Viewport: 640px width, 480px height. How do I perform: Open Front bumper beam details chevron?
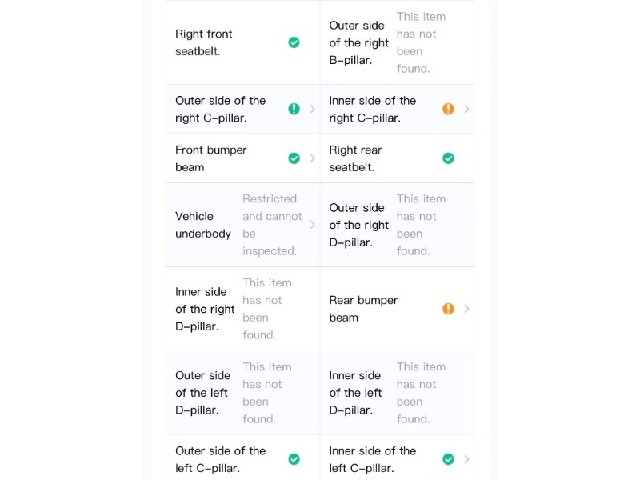tap(312, 158)
